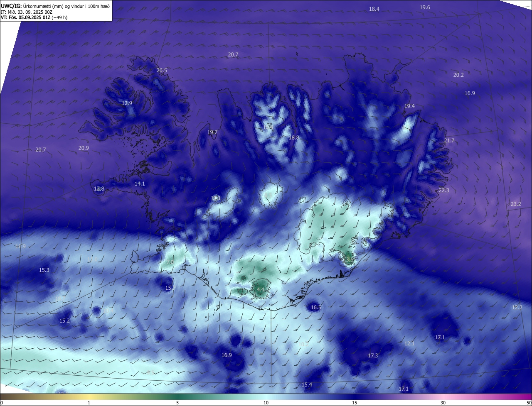The image size is (532, 406).
Task: Click the 15.4 value on the map
Action: coord(307,384)
